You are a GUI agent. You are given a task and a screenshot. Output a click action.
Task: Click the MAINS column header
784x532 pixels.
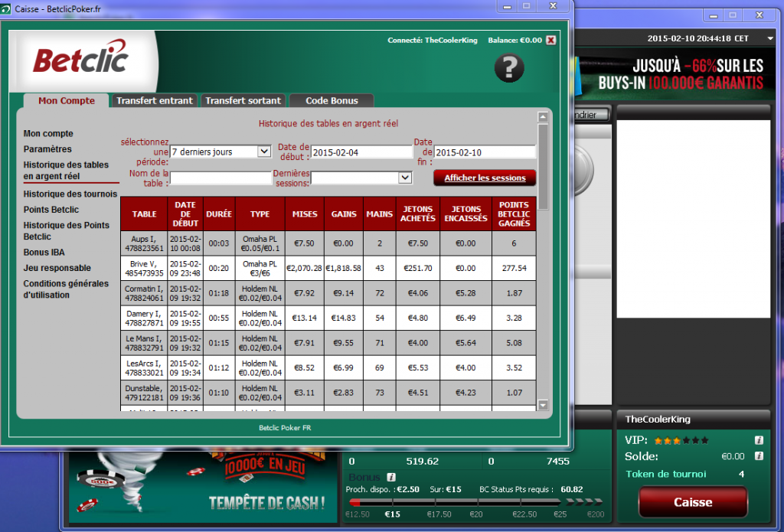[380, 214]
